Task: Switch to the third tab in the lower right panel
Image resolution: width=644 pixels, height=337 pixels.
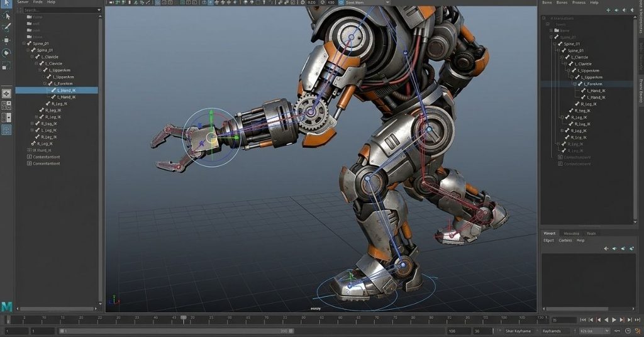Action: tap(591, 233)
